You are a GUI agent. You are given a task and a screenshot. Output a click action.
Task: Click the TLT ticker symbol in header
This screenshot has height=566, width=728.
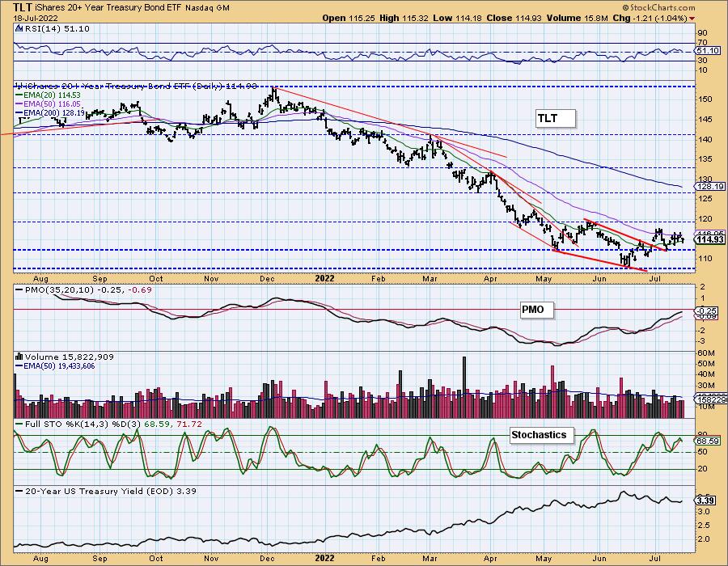click(x=23, y=7)
